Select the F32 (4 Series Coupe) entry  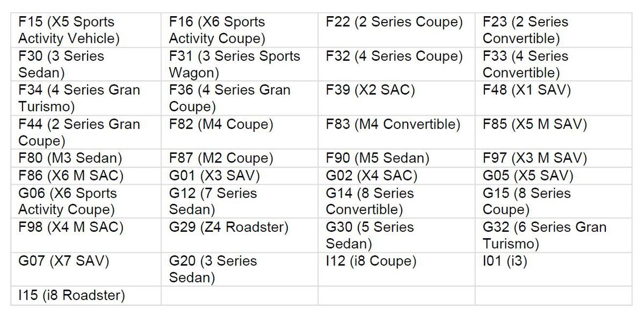click(x=394, y=56)
